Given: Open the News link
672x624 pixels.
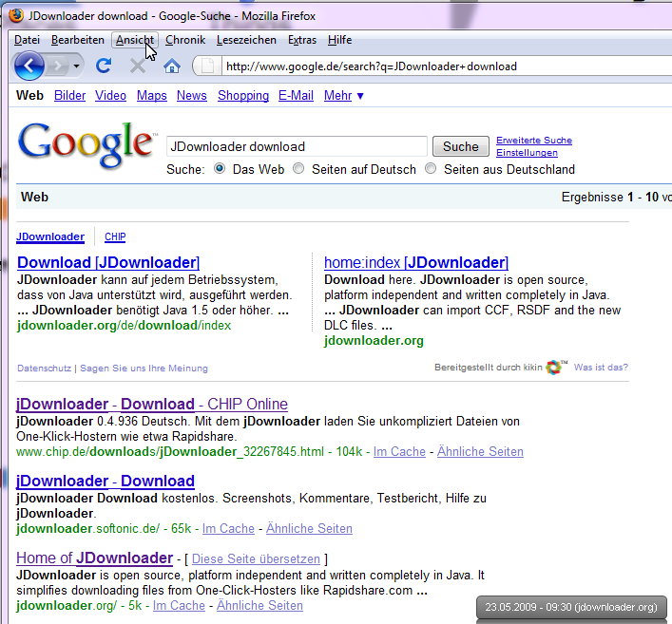Looking at the screenshot, I should coord(192,96).
